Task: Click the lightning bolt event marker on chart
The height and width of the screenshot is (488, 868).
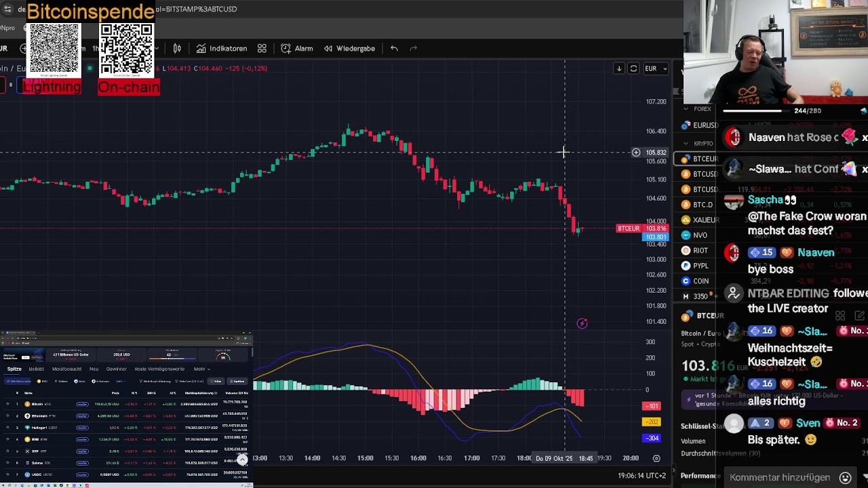Action: [582, 323]
